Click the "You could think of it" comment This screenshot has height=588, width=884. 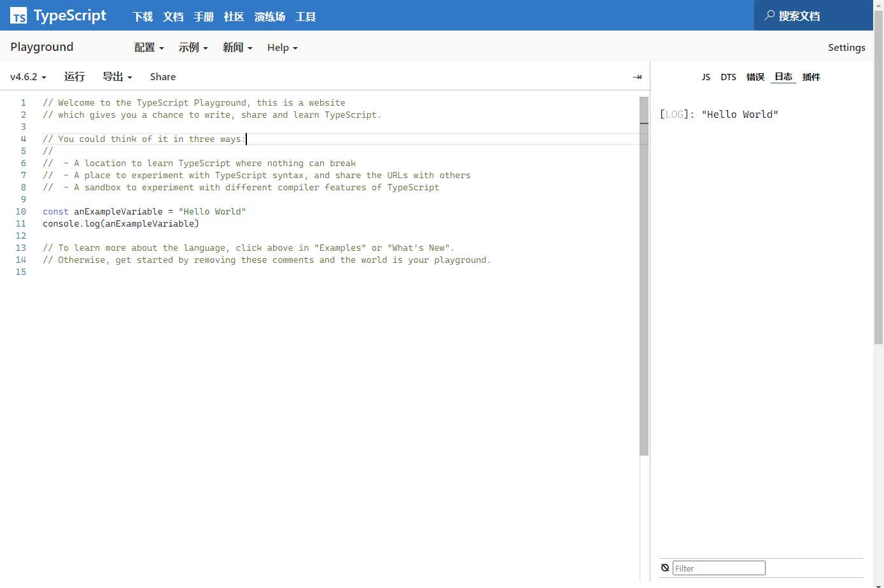pos(144,139)
